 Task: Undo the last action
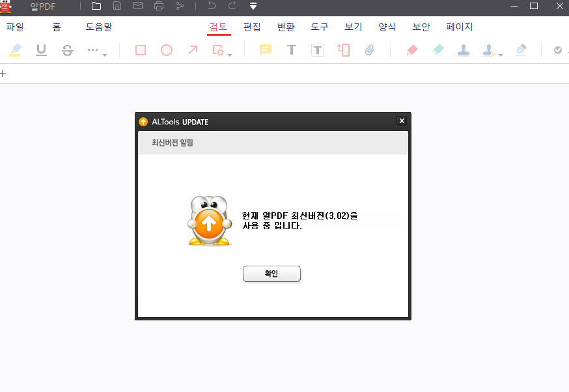click(212, 6)
